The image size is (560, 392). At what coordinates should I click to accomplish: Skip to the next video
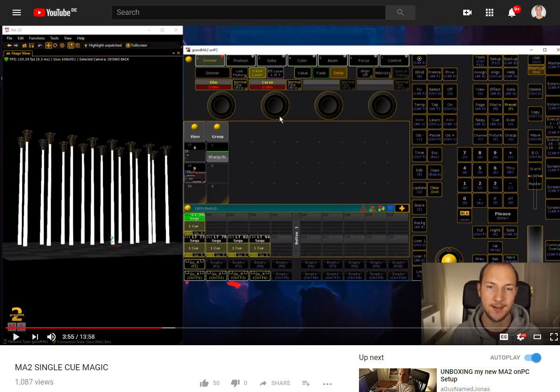tap(35, 337)
